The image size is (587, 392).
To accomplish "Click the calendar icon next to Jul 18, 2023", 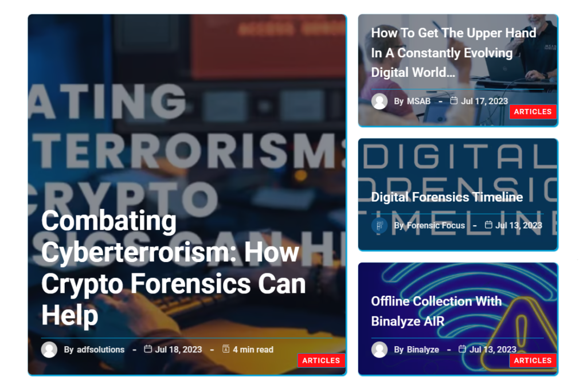I will pyautogui.click(x=148, y=350).
